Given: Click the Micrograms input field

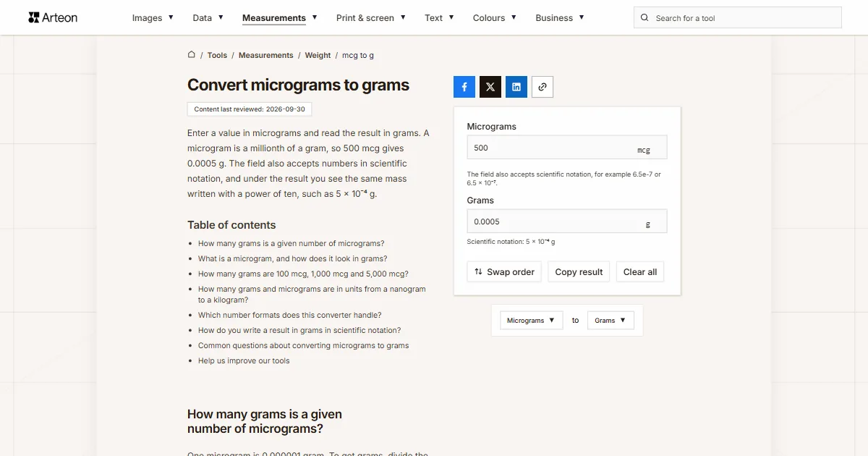Looking at the screenshot, I should click(567, 148).
